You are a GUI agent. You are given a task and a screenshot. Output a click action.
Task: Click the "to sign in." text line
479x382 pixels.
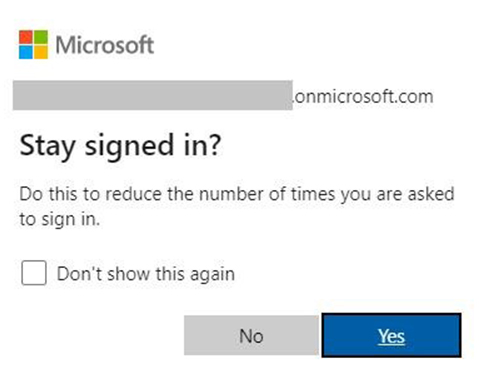(x=60, y=220)
